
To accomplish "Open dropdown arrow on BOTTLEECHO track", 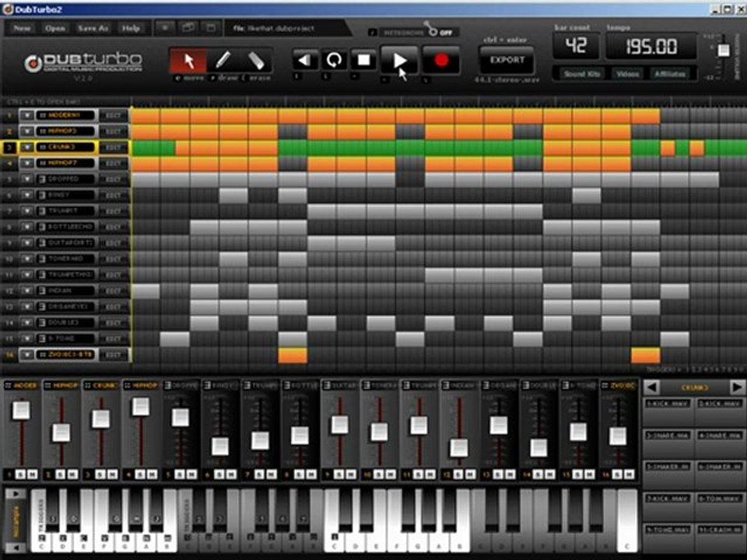I will pyautogui.click(x=26, y=227).
